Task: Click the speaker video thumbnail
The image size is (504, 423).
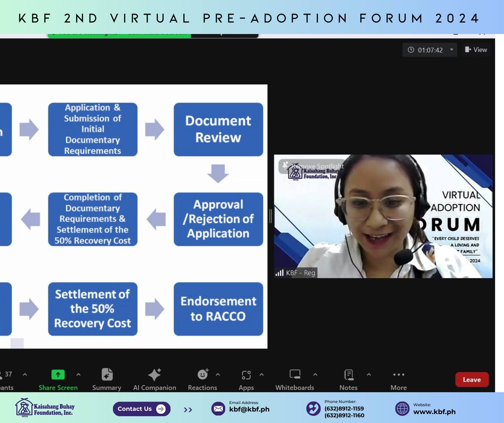Action: 383,216
